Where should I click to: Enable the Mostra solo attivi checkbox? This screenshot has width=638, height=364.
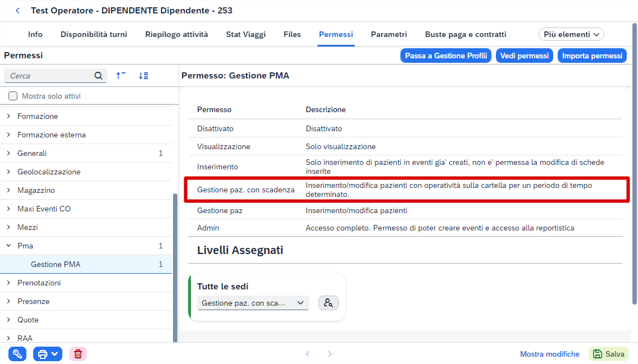13,96
